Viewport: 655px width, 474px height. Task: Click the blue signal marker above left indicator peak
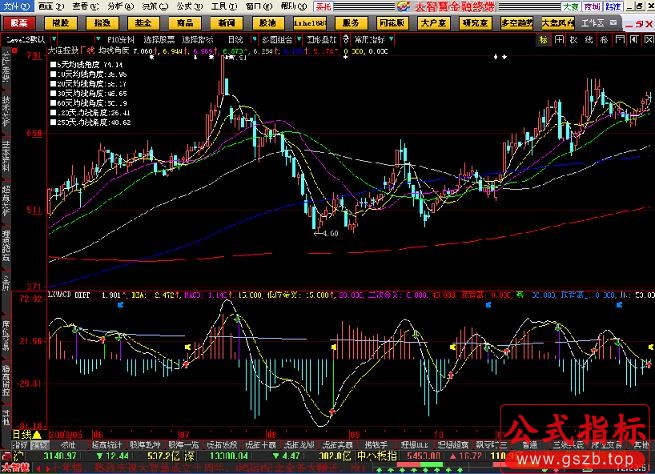pyautogui.click(x=118, y=307)
